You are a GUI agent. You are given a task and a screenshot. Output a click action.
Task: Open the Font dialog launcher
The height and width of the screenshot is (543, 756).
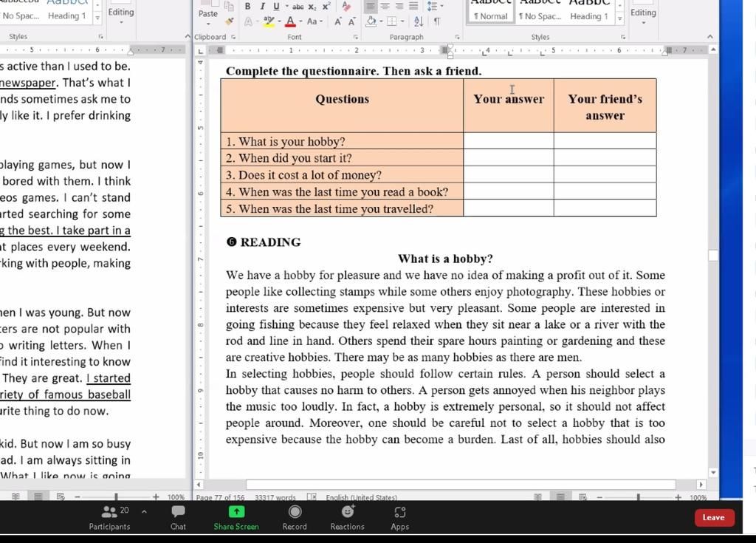click(355, 37)
